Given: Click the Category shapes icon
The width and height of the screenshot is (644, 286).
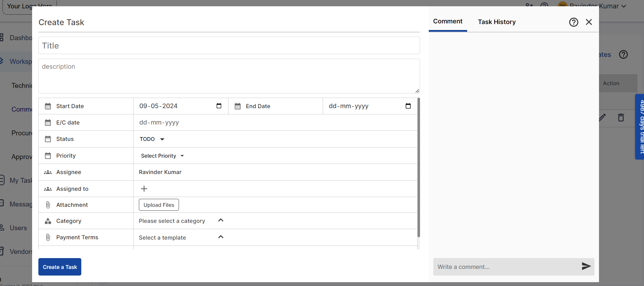Looking at the screenshot, I should point(48,221).
